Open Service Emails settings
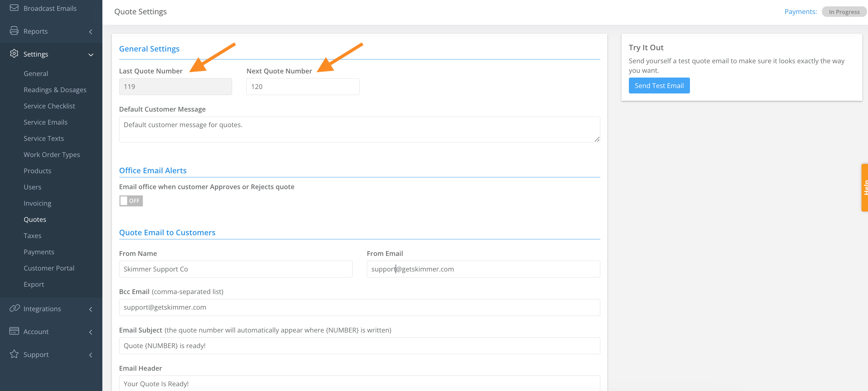This screenshot has width=868, height=391. [x=45, y=122]
